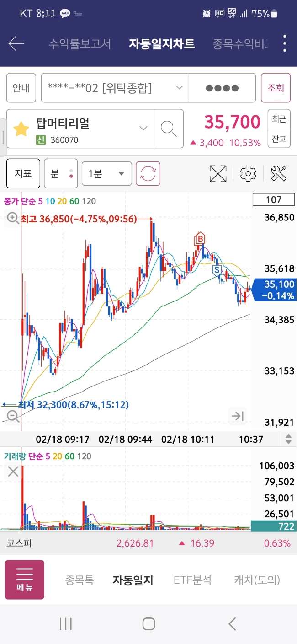Tap the Android home button
The width and height of the screenshot is (297, 644).
[x=148, y=623]
